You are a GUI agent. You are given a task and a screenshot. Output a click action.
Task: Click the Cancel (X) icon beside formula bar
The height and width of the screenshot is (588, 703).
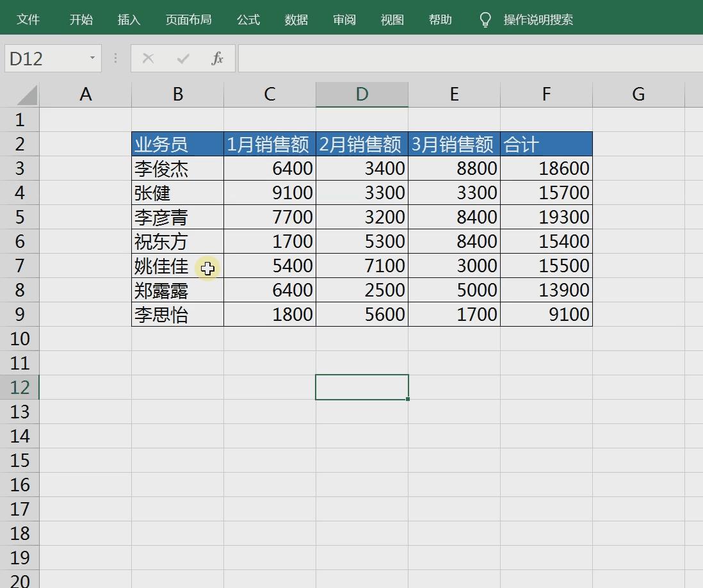(148, 58)
